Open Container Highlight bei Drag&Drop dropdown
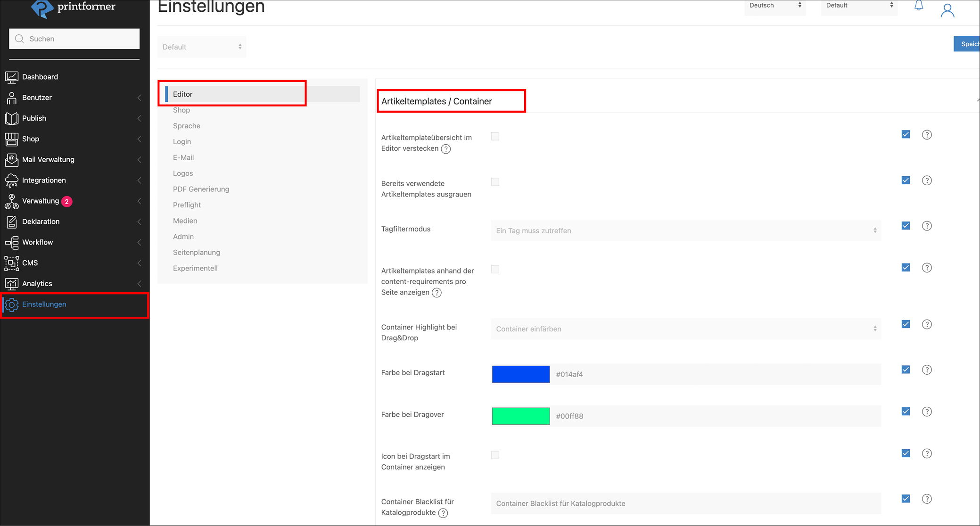 point(686,329)
